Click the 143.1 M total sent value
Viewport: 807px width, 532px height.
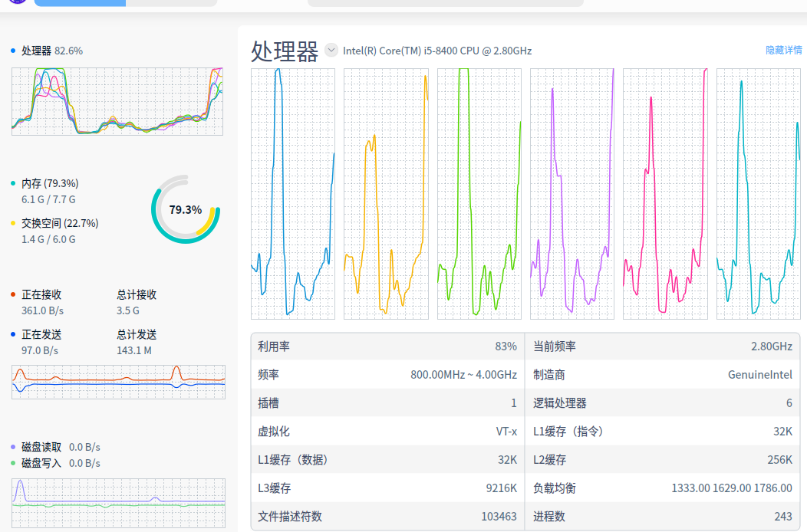click(133, 351)
